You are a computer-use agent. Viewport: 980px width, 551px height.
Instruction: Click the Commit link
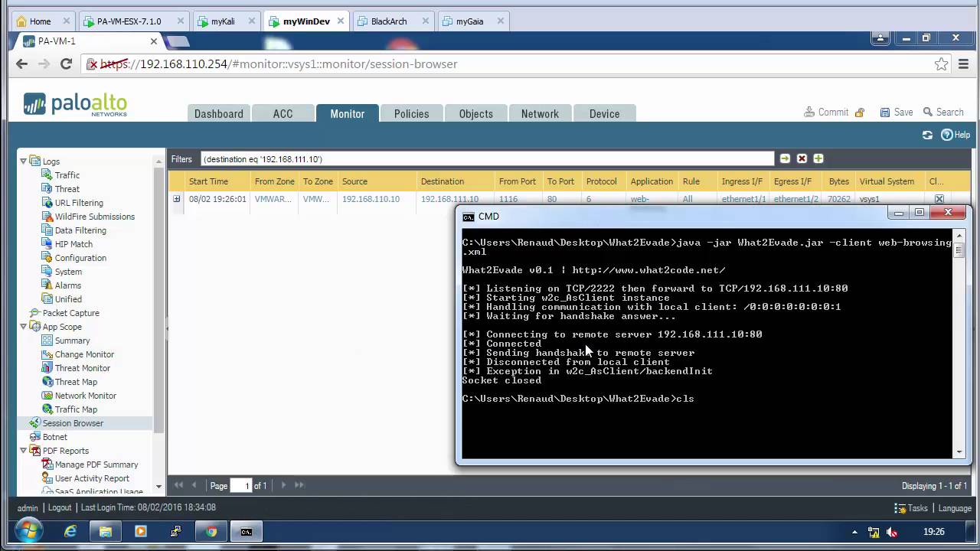click(833, 112)
